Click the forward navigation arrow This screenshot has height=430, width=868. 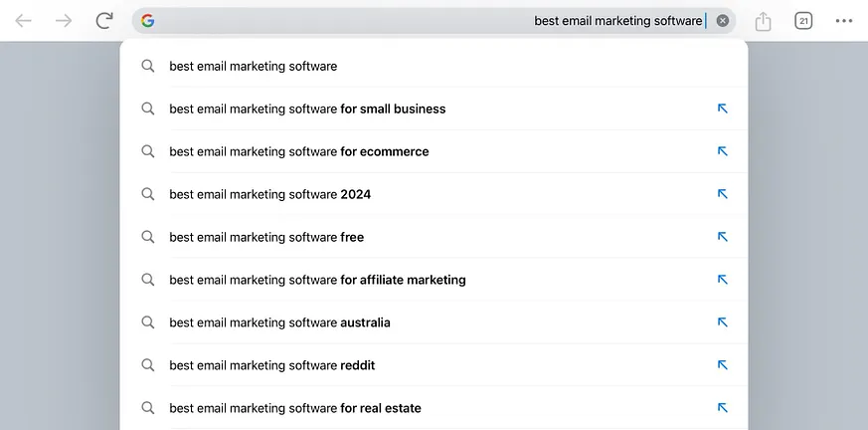point(64,21)
